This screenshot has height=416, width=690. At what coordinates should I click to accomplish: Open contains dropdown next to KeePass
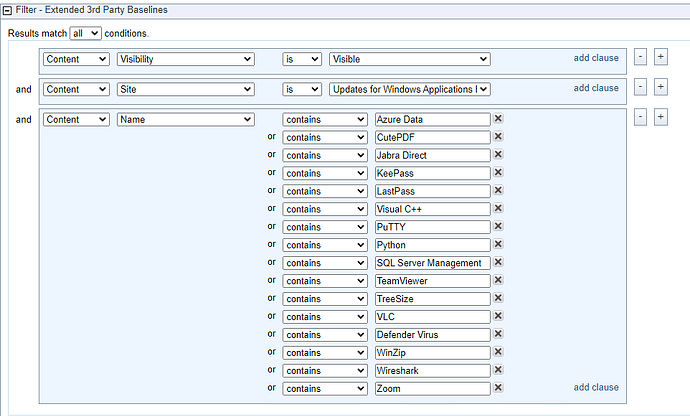(x=325, y=173)
